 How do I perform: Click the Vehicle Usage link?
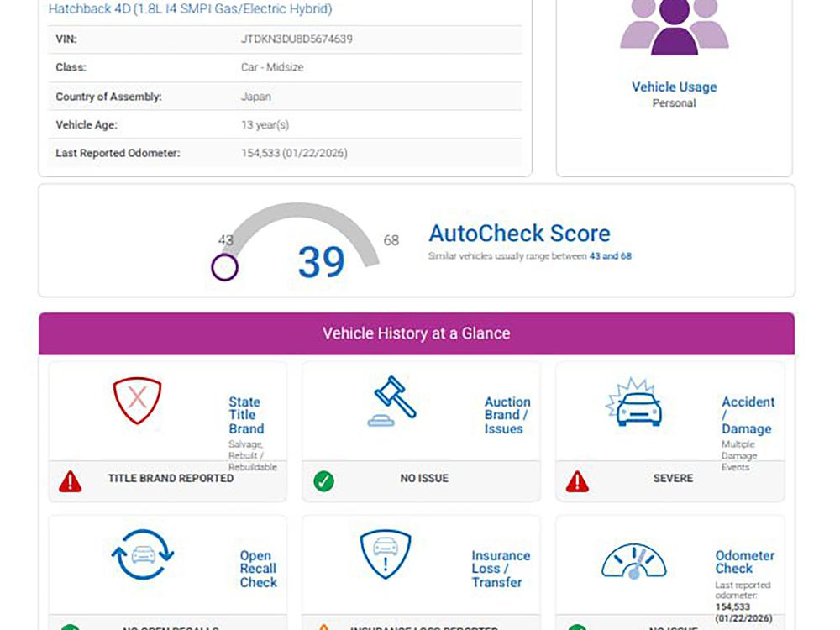[x=674, y=87]
